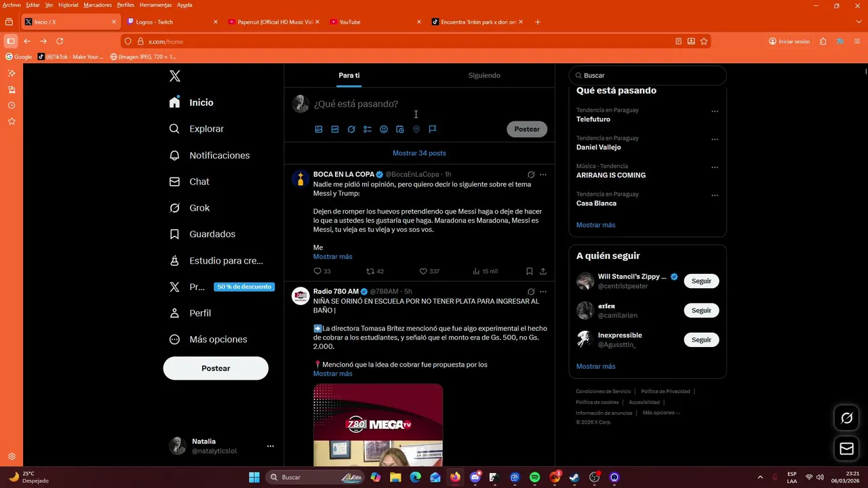Follow Will Stancil's Zippy account

[x=701, y=281]
